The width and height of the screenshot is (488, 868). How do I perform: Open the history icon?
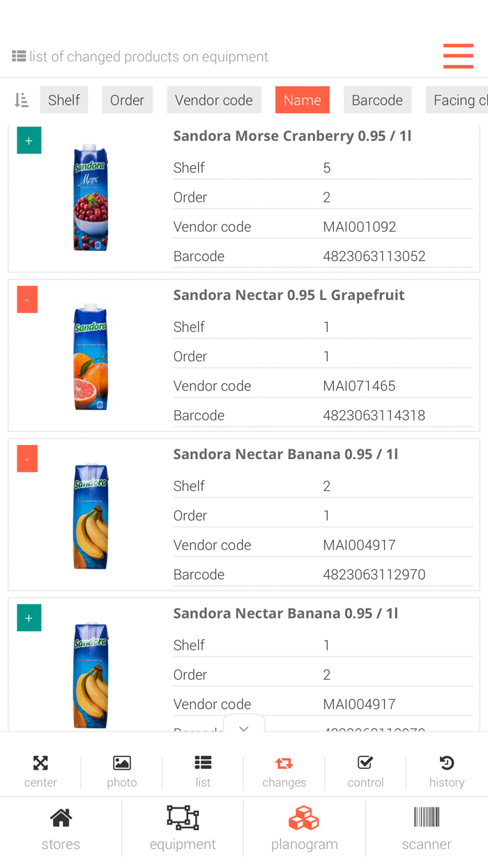coord(447,763)
